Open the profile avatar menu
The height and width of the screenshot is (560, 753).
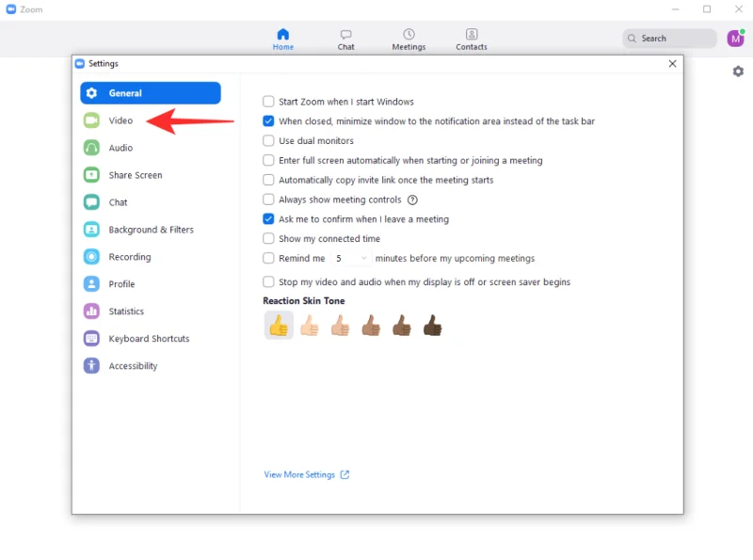pyautogui.click(x=735, y=39)
